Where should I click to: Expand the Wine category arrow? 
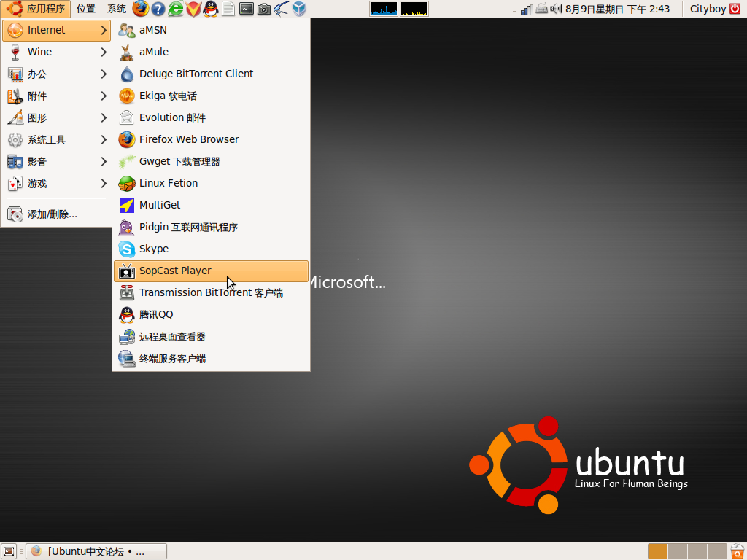(104, 52)
